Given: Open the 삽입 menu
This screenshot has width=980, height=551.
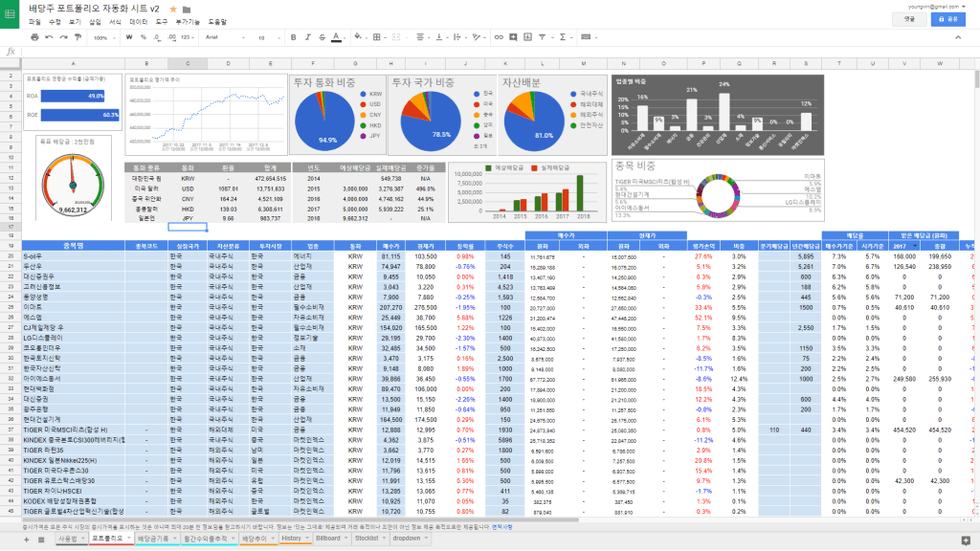Looking at the screenshot, I should pyautogui.click(x=95, y=22).
